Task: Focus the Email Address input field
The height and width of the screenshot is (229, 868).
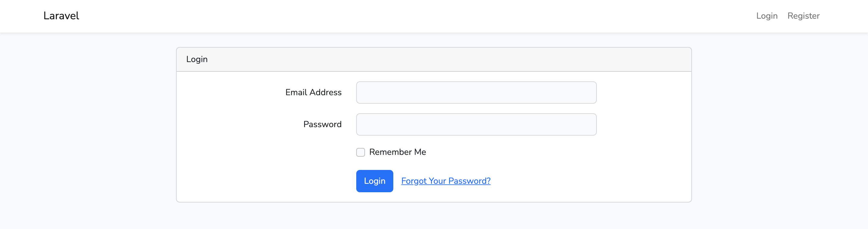Action: pyautogui.click(x=476, y=92)
